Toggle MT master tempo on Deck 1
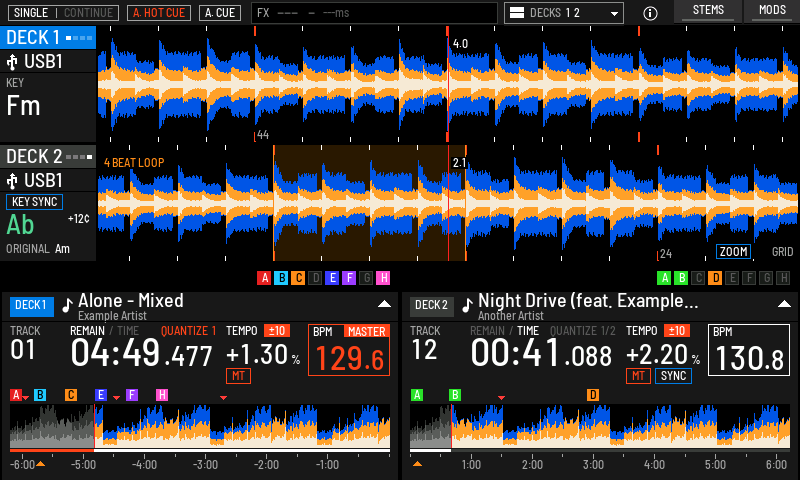The image size is (800, 480). (238, 376)
